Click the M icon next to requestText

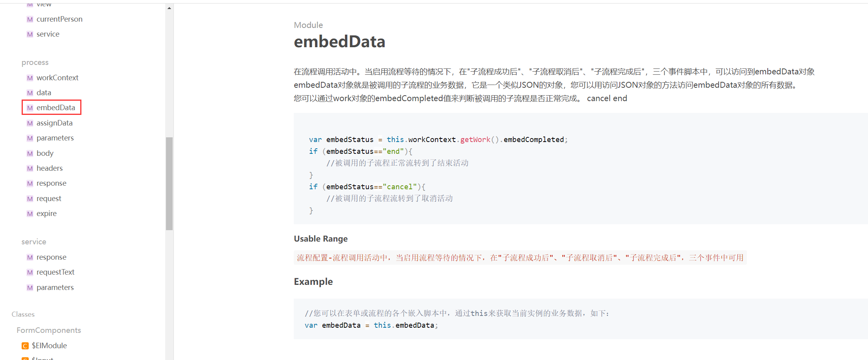(x=30, y=272)
